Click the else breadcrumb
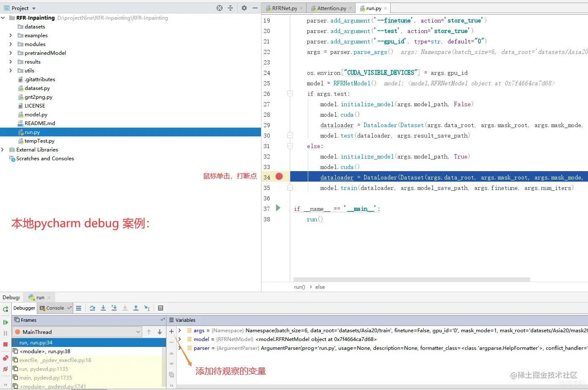The height and width of the screenshot is (390, 588). (x=320, y=287)
